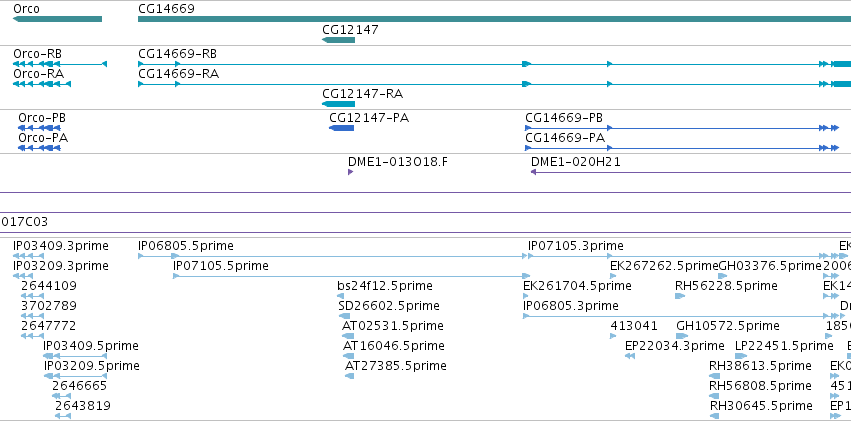Screen dimensions: 851x421
Task: Click the DME1-020H21 clone feature line
Action: [690, 172]
